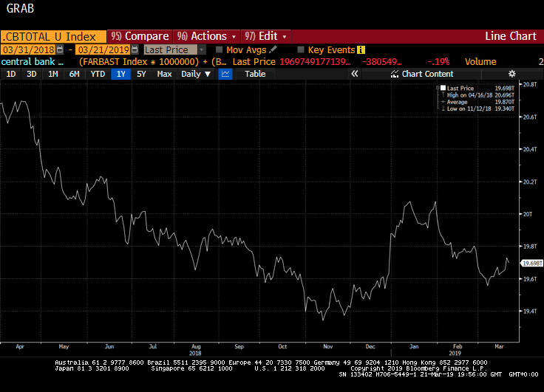Screen dimensions: 544x392
Task: Click the 19.698T price marker on axis
Action: point(532,264)
